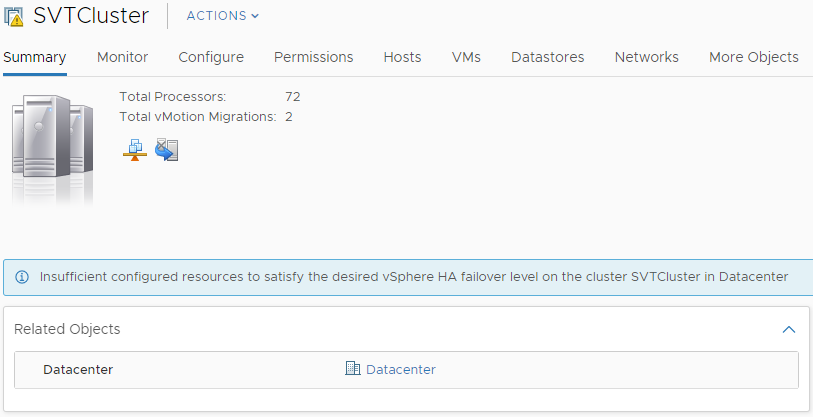The height and width of the screenshot is (417, 813).
Task: Open the Monitor tab
Action: [x=122, y=57]
